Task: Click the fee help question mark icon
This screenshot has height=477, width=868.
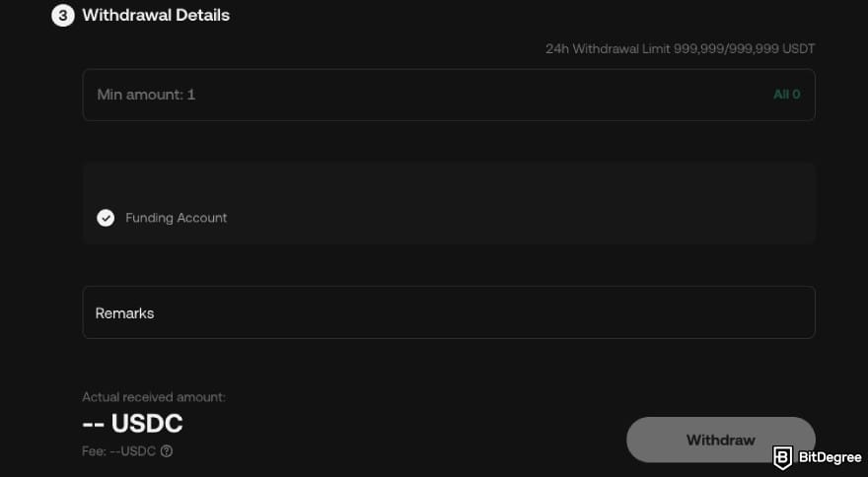Action: click(x=167, y=451)
